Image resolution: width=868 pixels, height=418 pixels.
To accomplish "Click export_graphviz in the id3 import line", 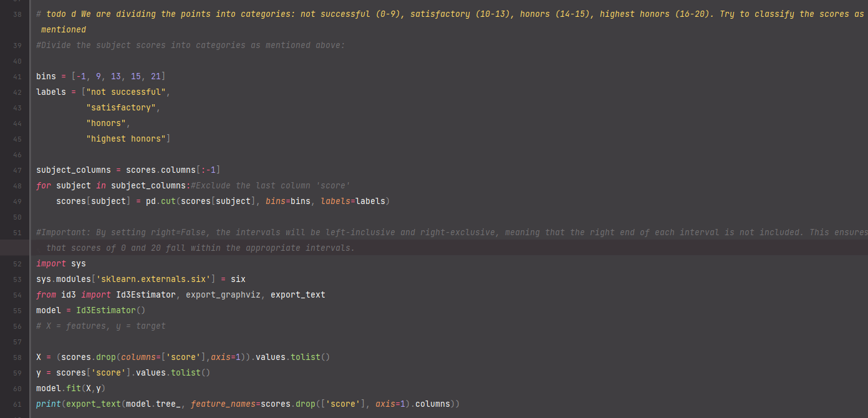I will (x=223, y=294).
